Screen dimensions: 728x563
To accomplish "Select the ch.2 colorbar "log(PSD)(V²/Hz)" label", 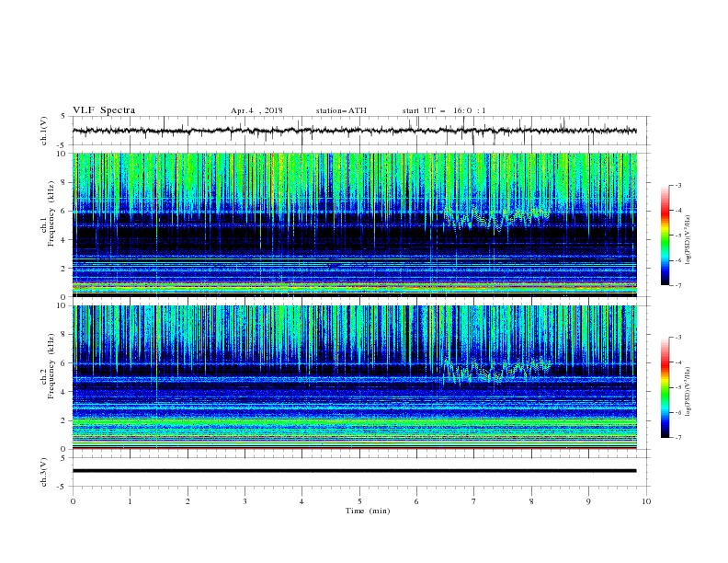I will pyautogui.click(x=688, y=391).
